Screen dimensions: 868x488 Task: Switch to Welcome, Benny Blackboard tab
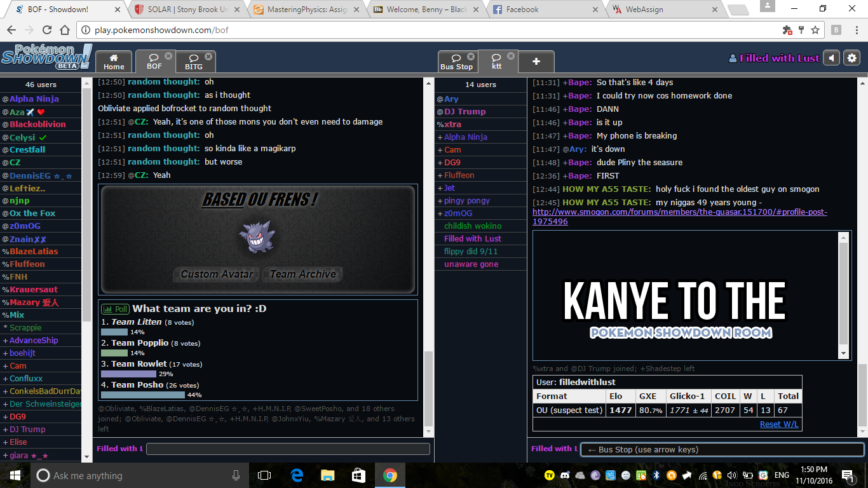pos(425,10)
